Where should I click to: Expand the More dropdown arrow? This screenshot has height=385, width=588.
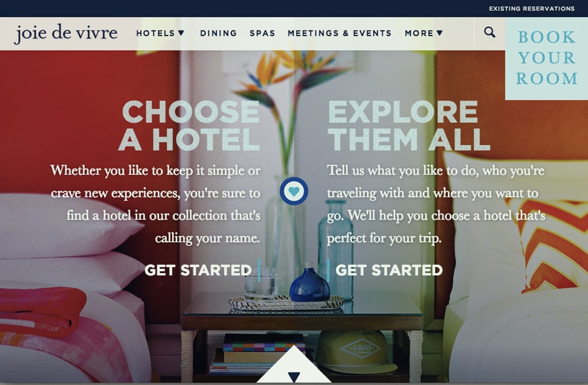(x=439, y=33)
